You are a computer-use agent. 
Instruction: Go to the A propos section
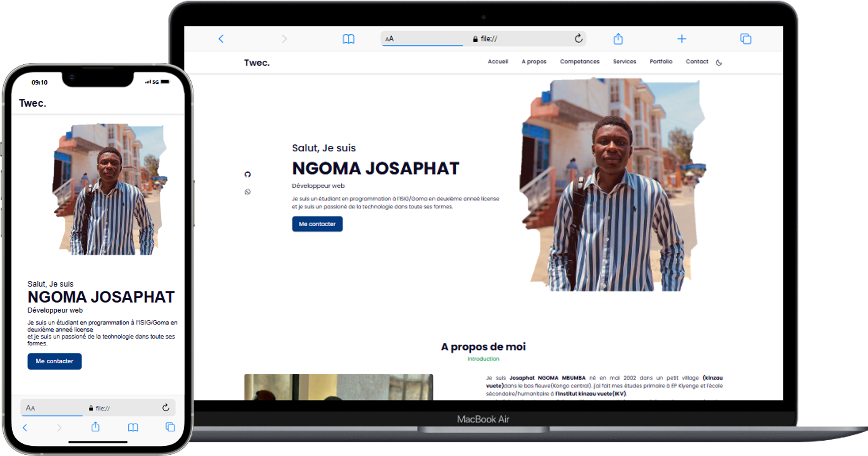[x=534, y=61]
